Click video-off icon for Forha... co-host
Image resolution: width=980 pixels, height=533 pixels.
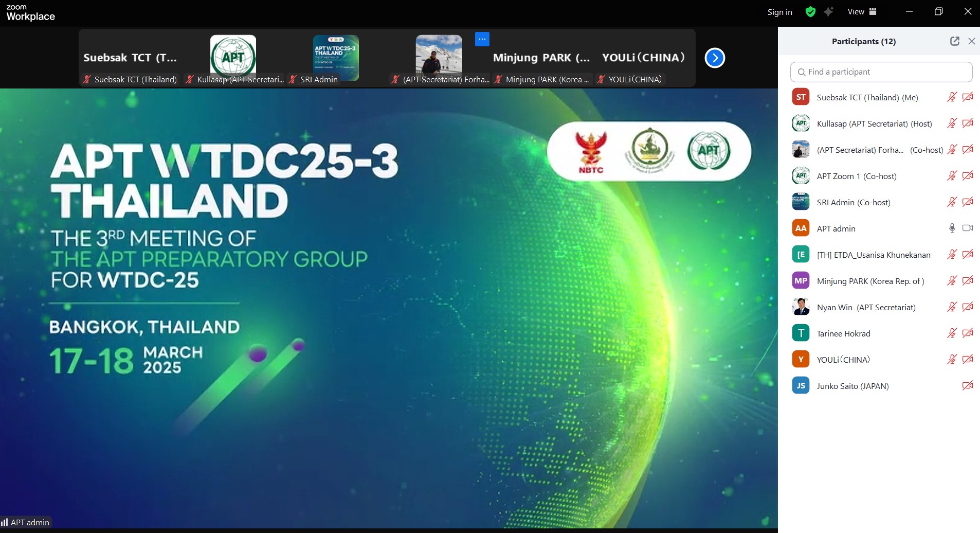coord(968,149)
